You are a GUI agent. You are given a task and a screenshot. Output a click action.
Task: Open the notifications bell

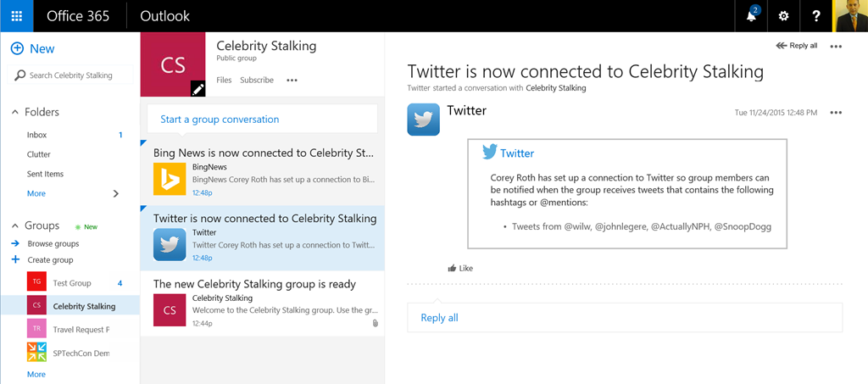click(751, 16)
